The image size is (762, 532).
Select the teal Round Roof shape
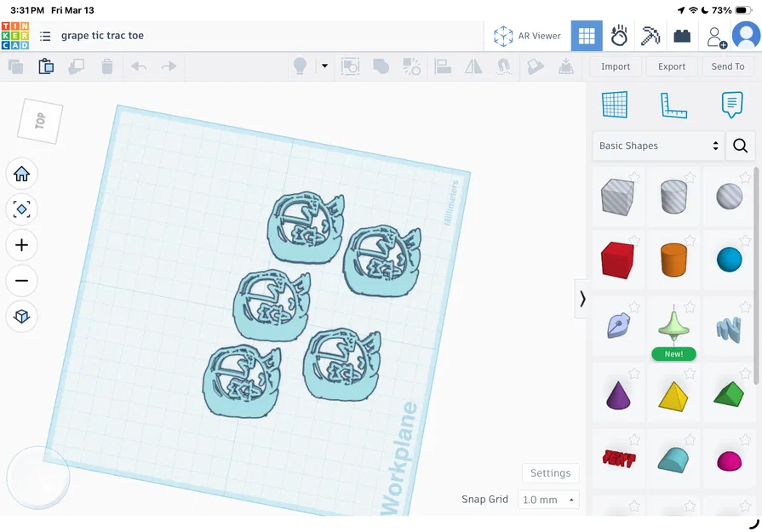[x=673, y=460]
